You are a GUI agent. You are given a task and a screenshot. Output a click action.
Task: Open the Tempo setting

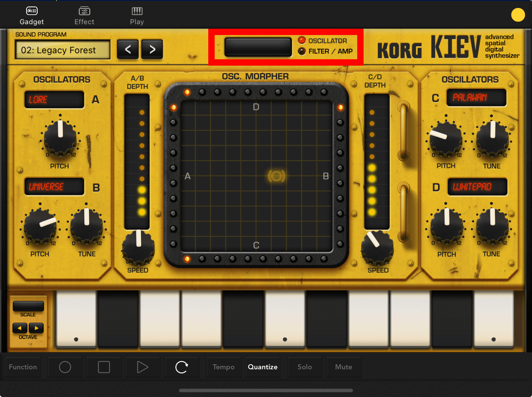(x=224, y=367)
